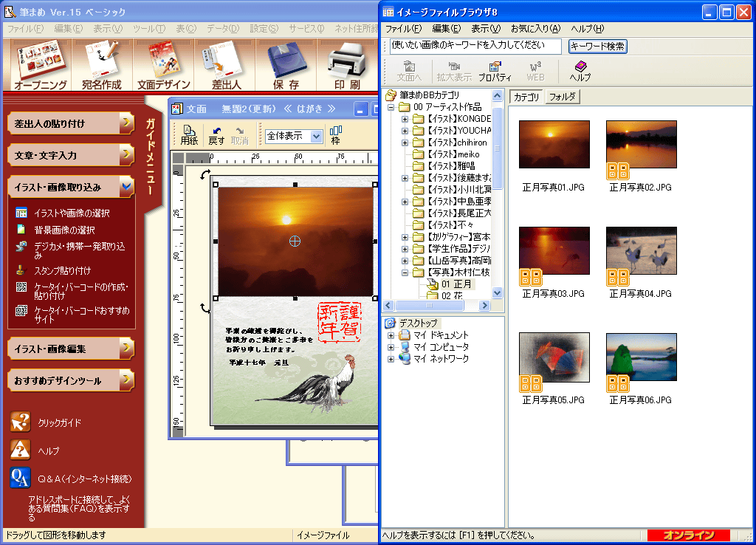756x545 pixels.
Task: Expand the マイ コンピュータ tree node
Action: pyautogui.click(x=391, y=347)
